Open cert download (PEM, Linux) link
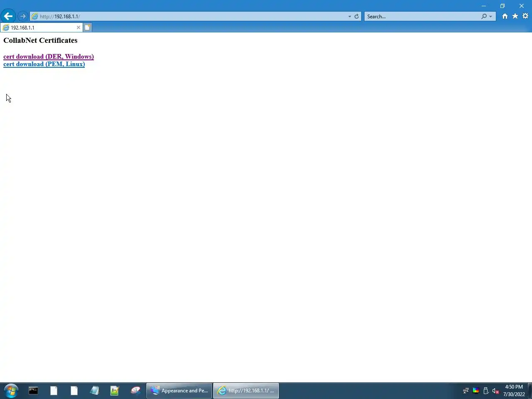The height and width of the screenshot is (399, 532). 44,64
